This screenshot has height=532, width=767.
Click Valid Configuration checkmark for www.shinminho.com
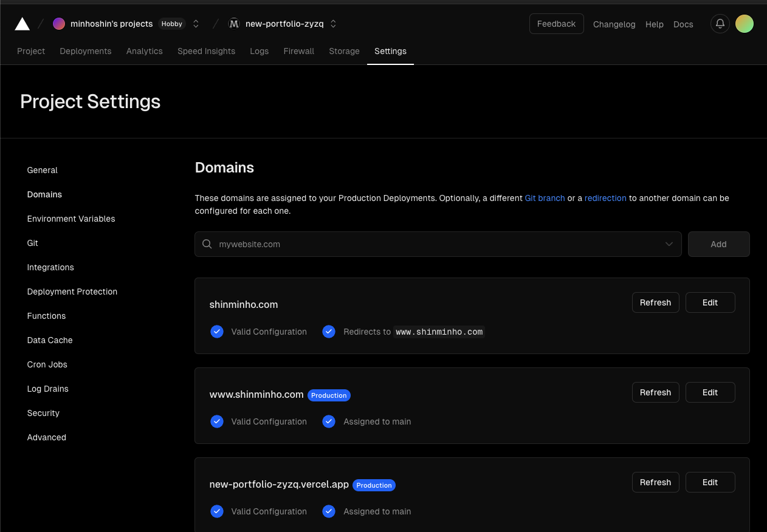(217, 421)
